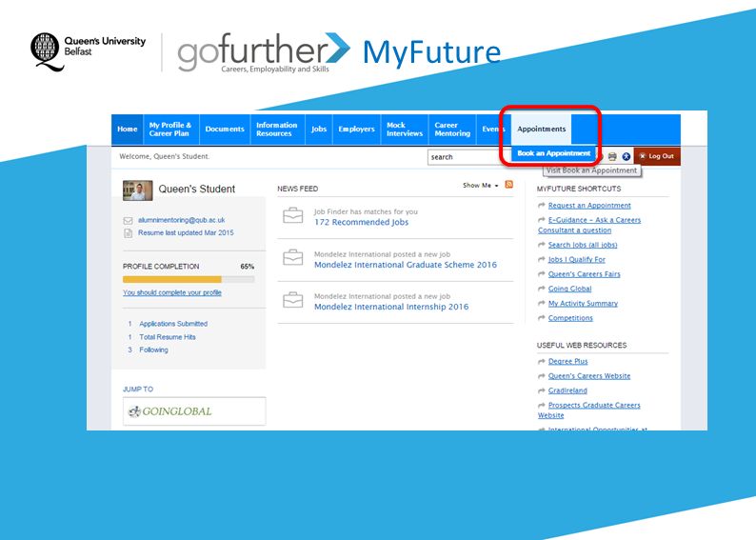This screenshot has height=540, width=756.
Task: Open Request an Appointment shortcut
Action: 589,206
